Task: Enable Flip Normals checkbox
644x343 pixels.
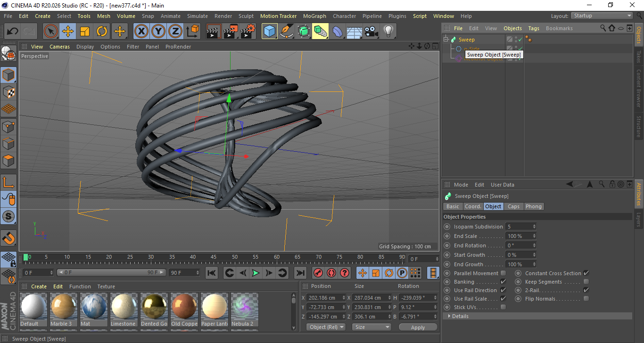Action: (x=586, y=299)
